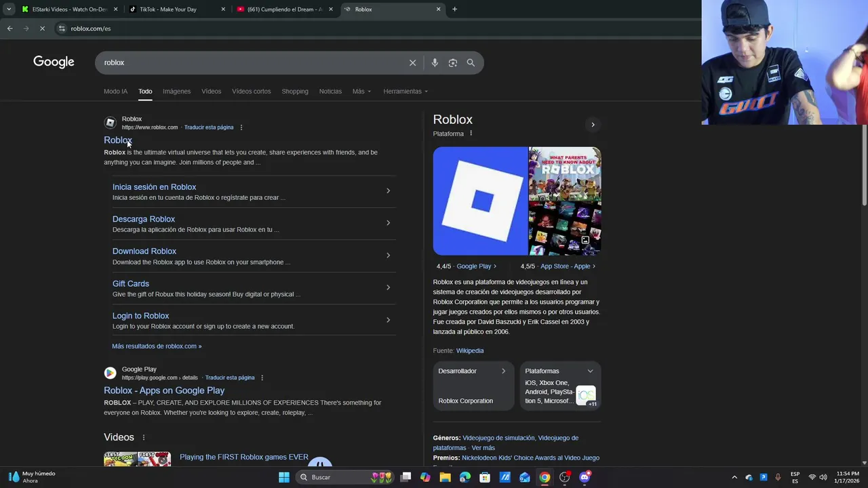Open three-dot menu beside Plataforma label

click(471, 134)
